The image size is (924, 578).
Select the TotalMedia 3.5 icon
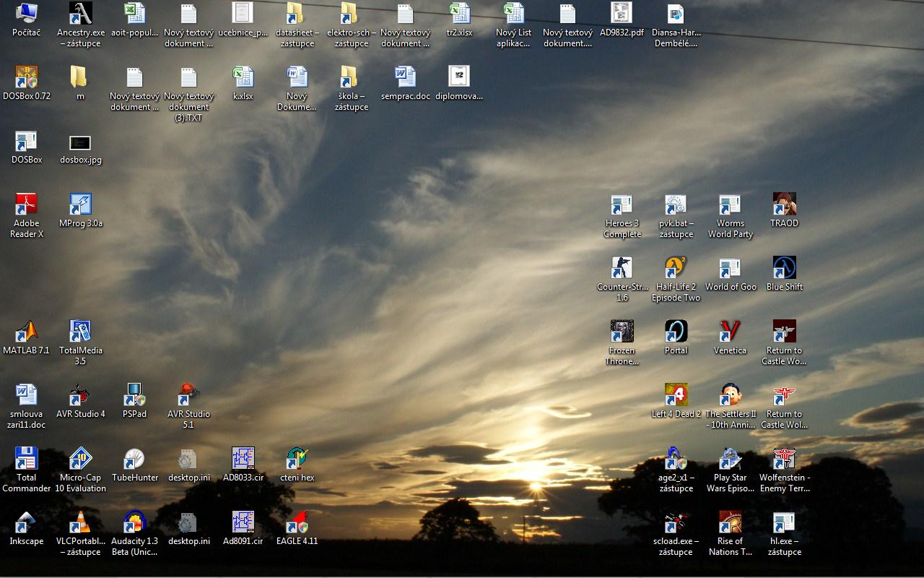click(80, 332)
